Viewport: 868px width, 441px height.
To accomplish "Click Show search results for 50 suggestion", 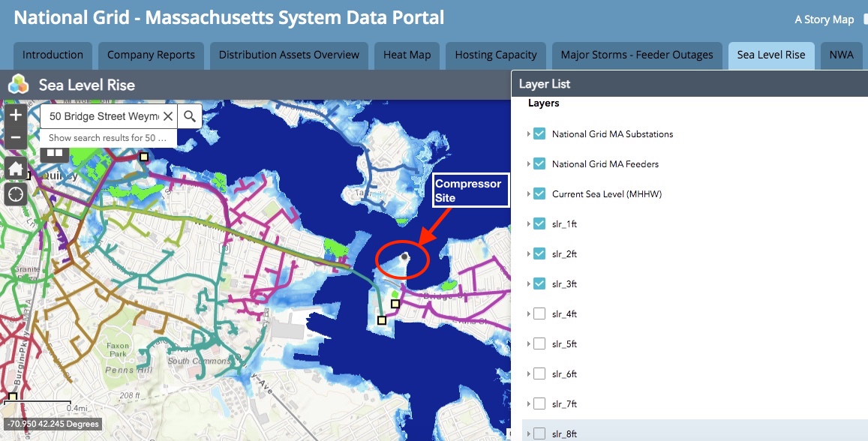I will click(108, 138).
